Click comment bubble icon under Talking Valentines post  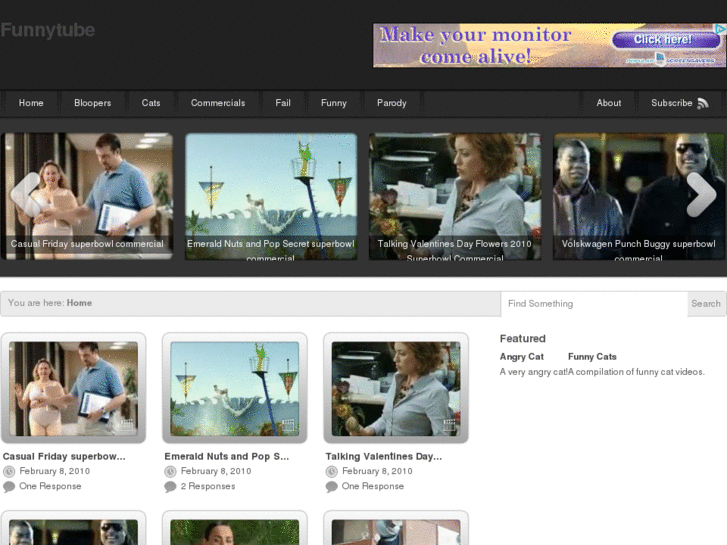coord(331,487)
